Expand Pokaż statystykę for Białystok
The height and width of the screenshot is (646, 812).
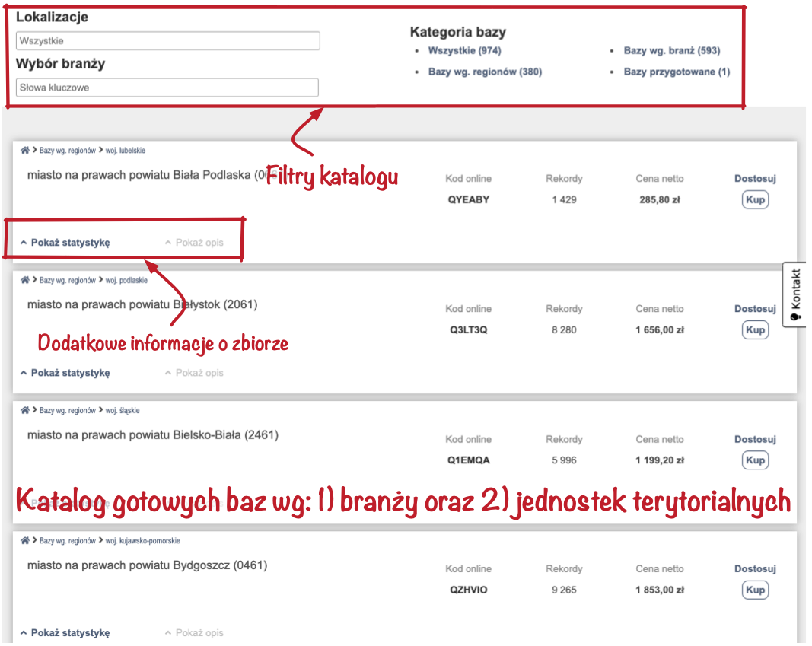tap(70, 373)
